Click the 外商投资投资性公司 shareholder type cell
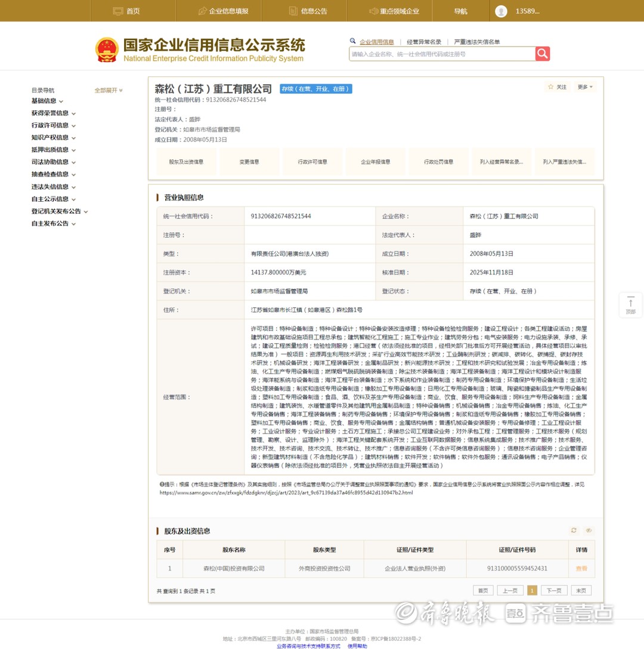 pos(324,569)
